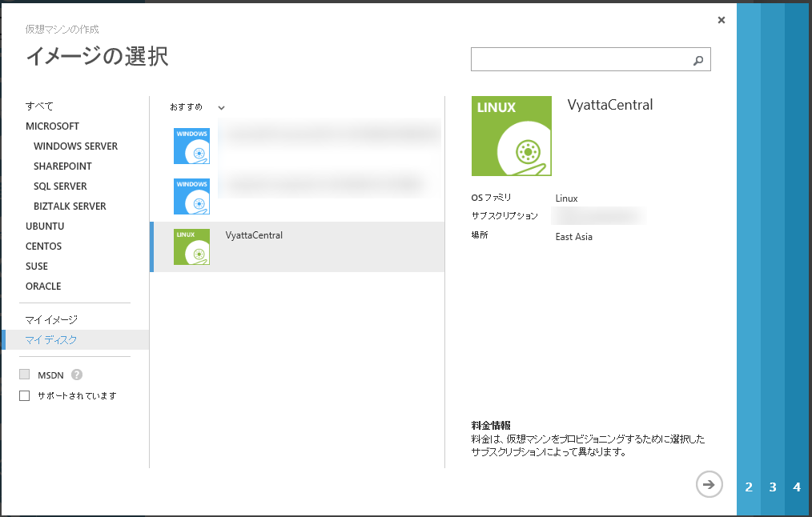Viewport: 812px width, 517px height.
Task: Click the VyattaCentral Linux disk icon in list
Action: click(x=191, y=246)
